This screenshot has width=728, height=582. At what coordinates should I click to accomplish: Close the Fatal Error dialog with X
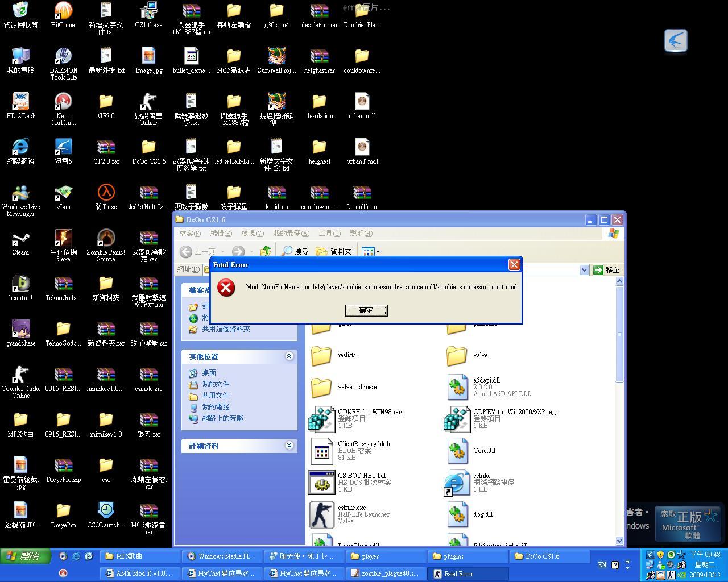coord(514,264)
